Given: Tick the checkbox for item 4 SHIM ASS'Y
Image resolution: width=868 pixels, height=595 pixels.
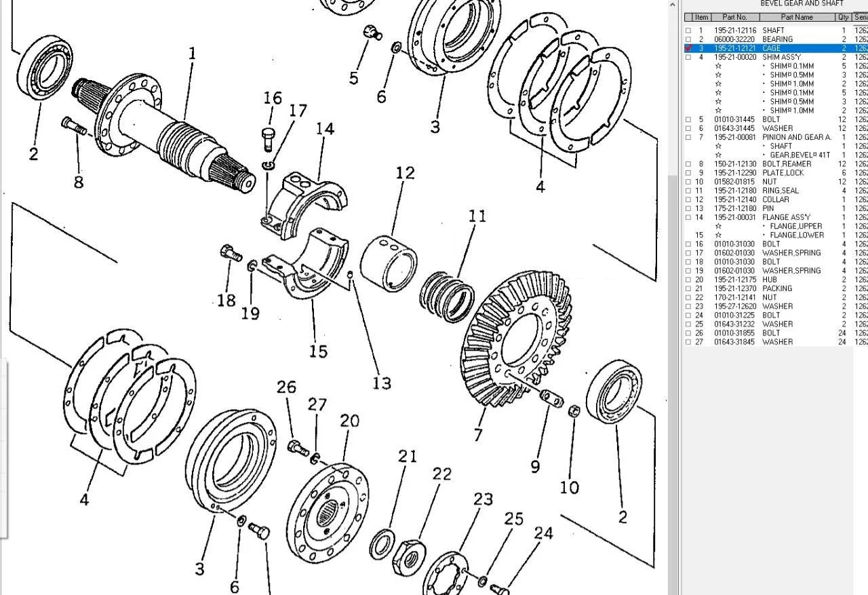Looking at the screenshot, I should (x=688, y=57).
